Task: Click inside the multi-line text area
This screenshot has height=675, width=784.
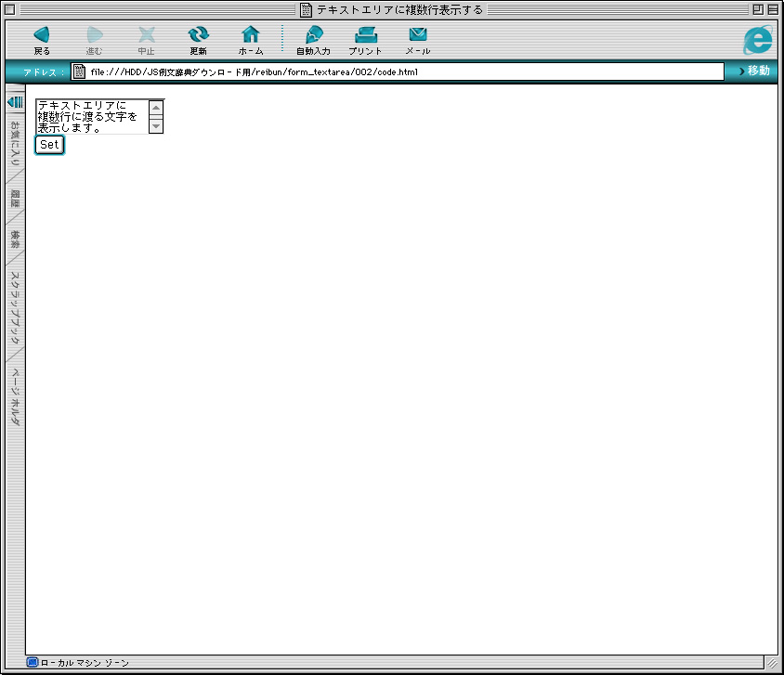Action: pos(90,117)
